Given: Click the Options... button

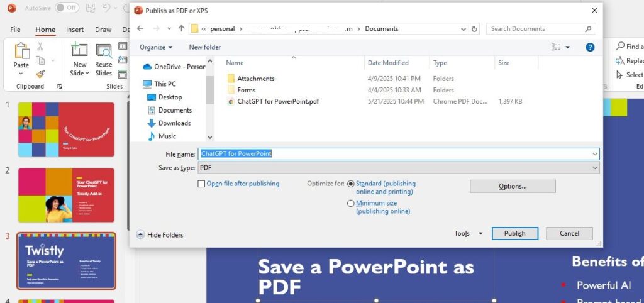Looking at the screenshot, I should 513,186.
